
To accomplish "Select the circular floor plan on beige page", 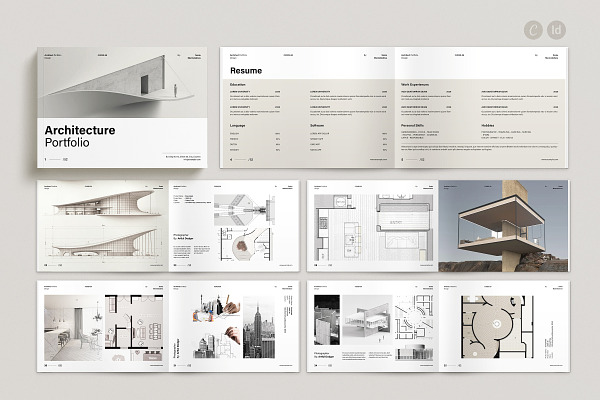I will [501, 327].
